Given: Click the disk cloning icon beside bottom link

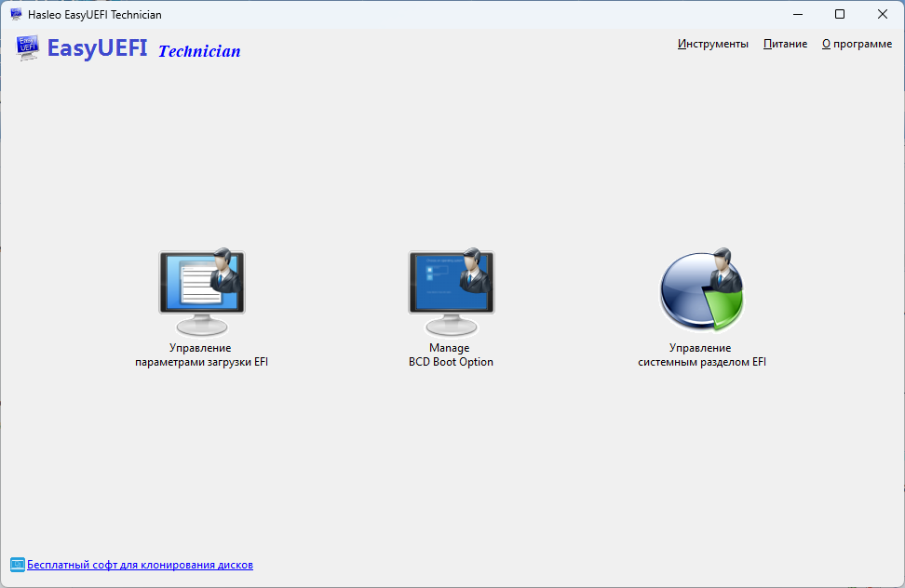Looking at the screenshot, I should pos(17,565).
